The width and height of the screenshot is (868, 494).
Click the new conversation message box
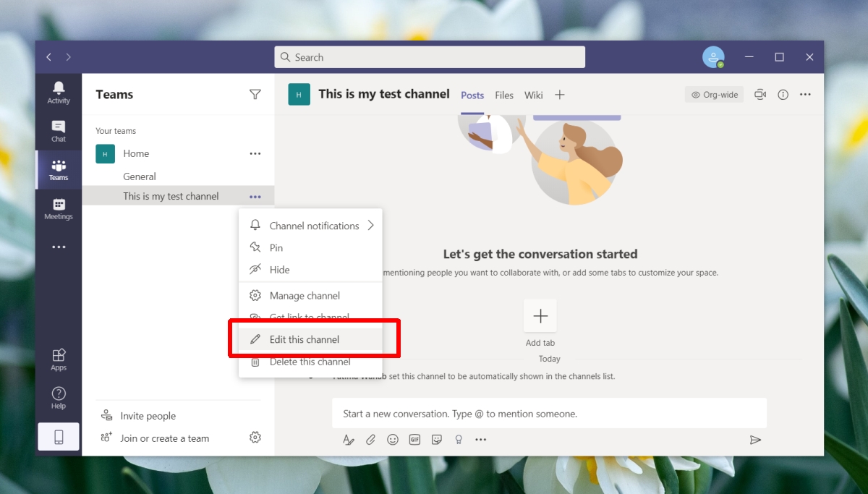tap(549, 414)
